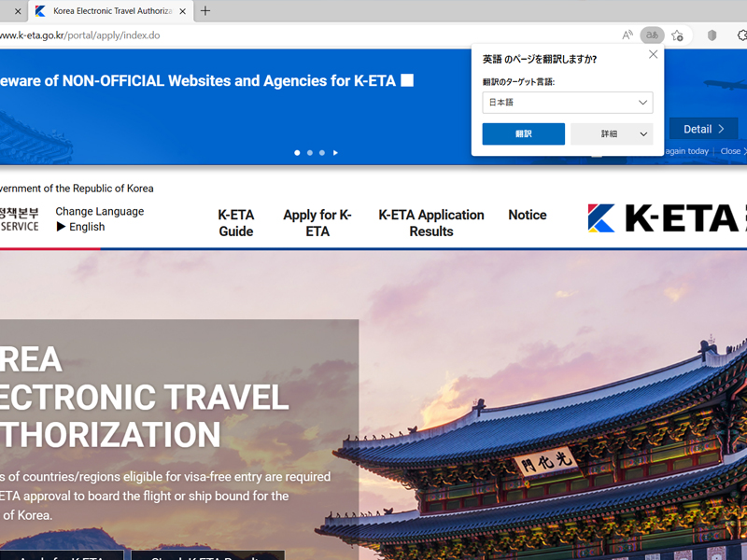
Task: Expand the Change Language English selector
Action: [x=80, y=227]
